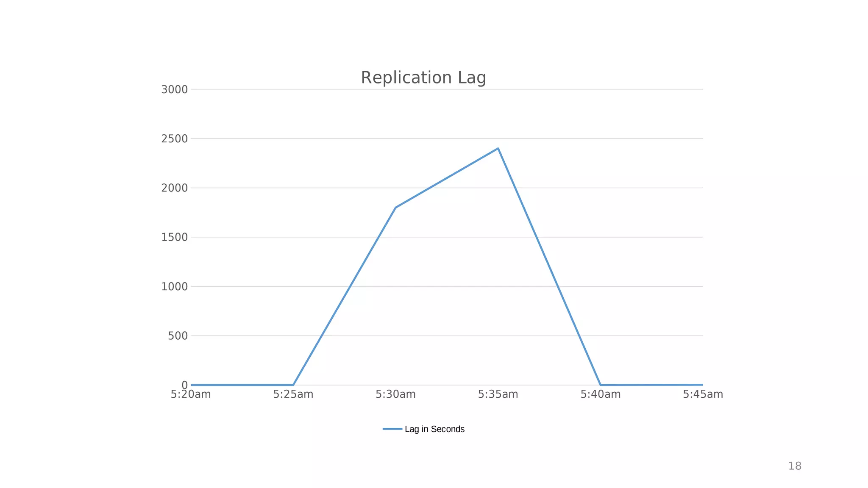Click the slide number 18

(795, 466)
